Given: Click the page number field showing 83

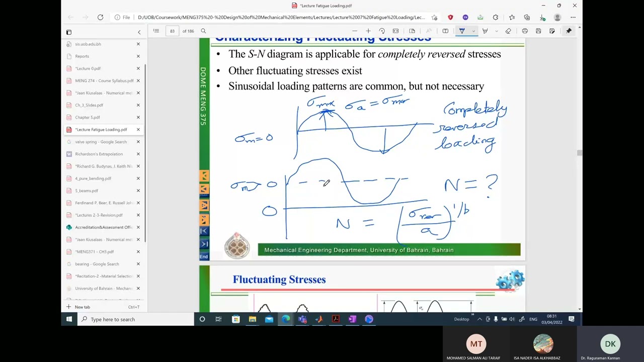Looking at the screenshot, I should (172, 31).
